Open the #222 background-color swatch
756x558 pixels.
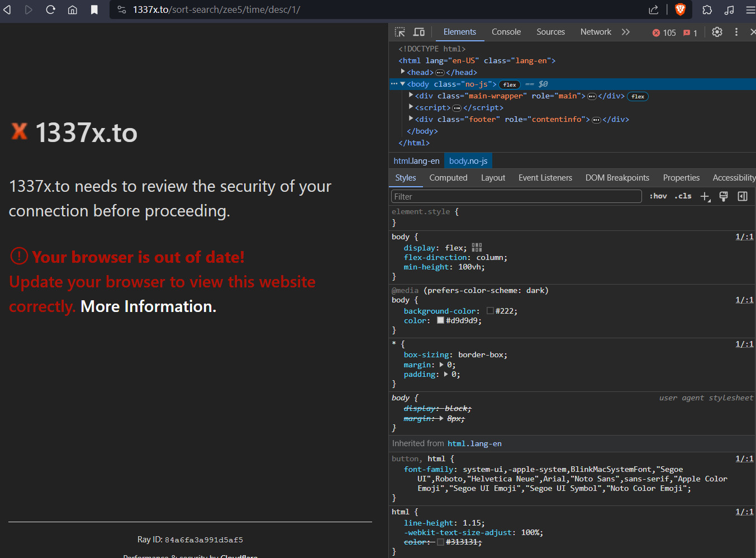(490, 311)
